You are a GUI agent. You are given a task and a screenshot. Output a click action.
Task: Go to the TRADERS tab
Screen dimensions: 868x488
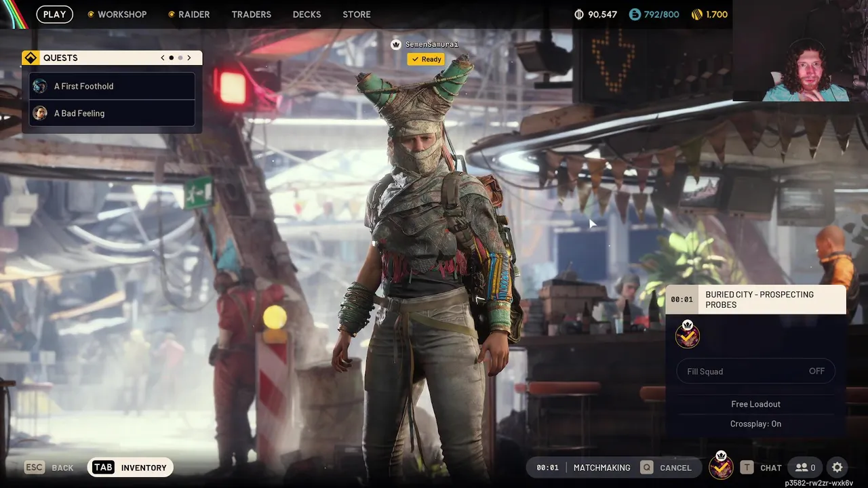click(x=251, y=14)
